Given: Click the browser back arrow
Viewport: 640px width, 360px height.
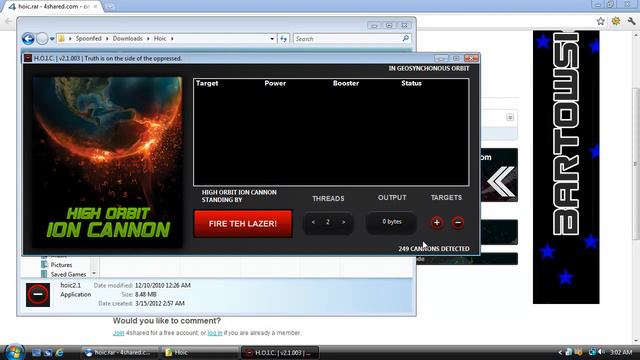Looking at the screenshot, I should tap(8, 21).
